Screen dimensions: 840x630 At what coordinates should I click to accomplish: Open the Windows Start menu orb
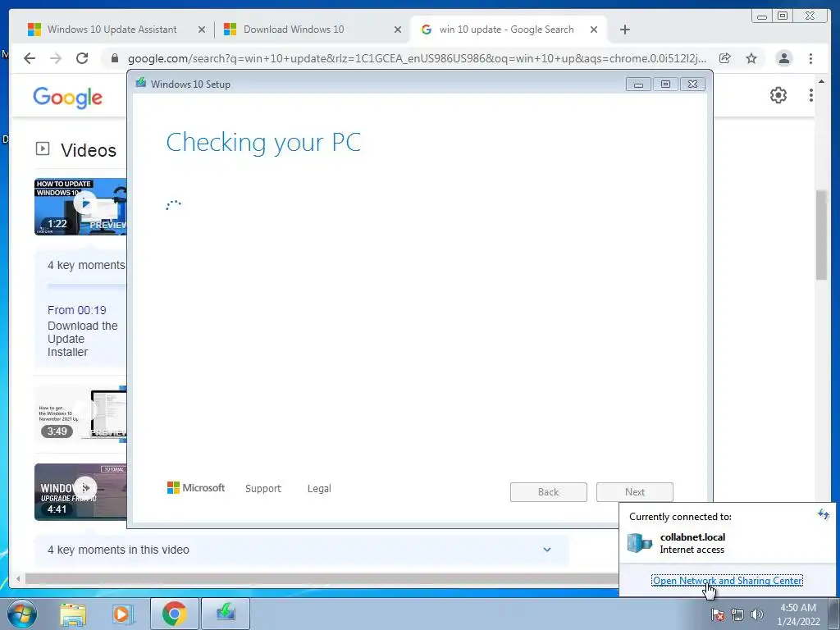21,614
